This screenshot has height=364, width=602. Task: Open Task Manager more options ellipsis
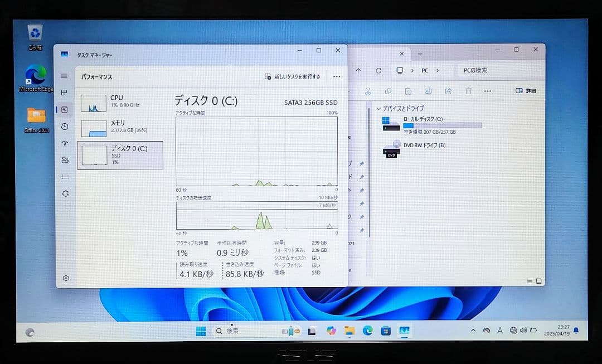click(337, 77)
